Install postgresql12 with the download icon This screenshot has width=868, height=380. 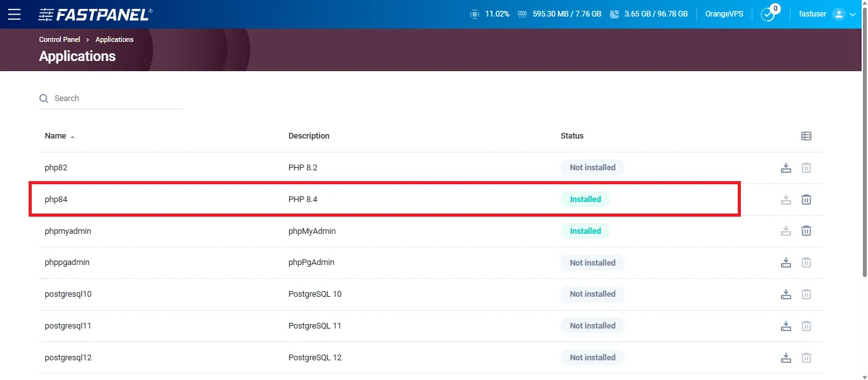click(786, 357)
